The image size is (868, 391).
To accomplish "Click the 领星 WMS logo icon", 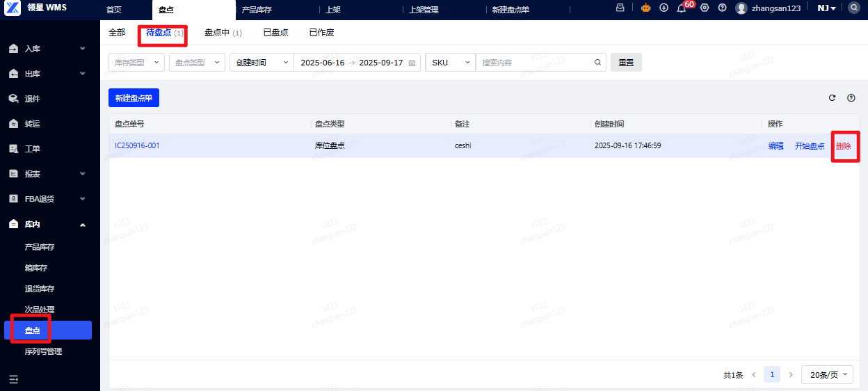I will (x=13, y=8).
